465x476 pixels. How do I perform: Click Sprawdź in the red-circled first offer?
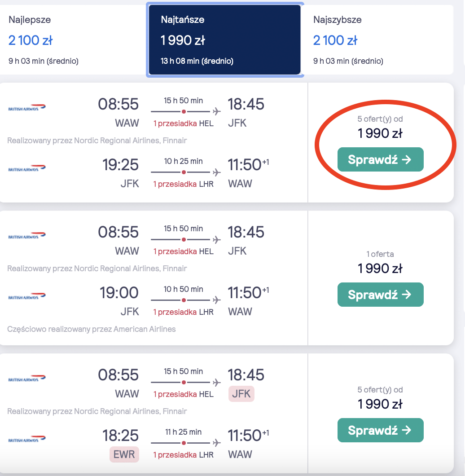click(x=380, y=159)
